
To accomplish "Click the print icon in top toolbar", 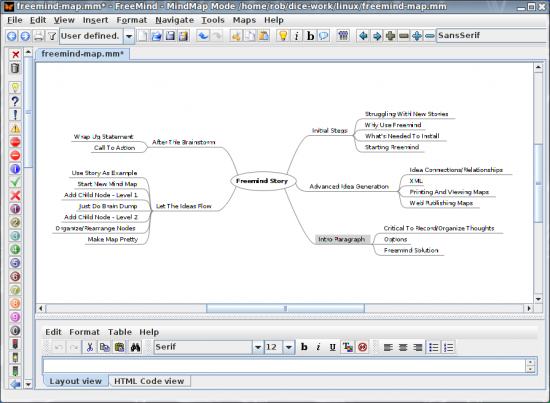I will [39, 36].
